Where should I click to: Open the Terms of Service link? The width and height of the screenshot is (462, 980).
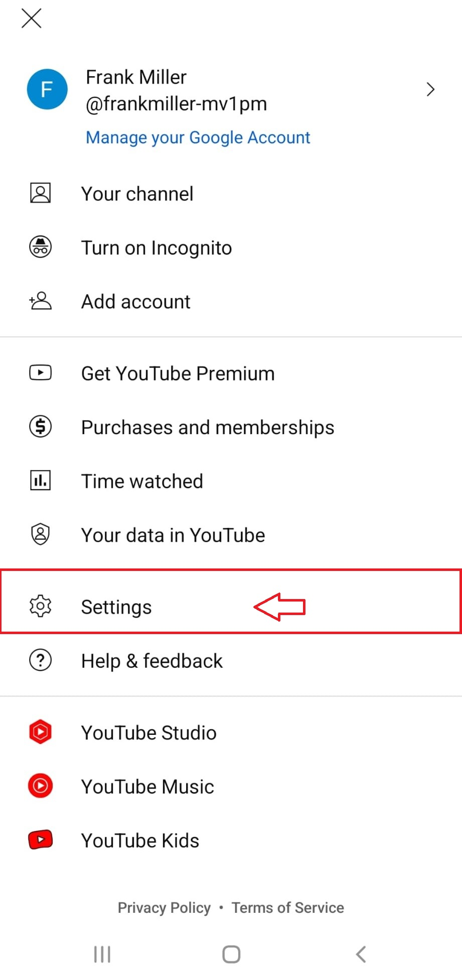click(287, 907)
